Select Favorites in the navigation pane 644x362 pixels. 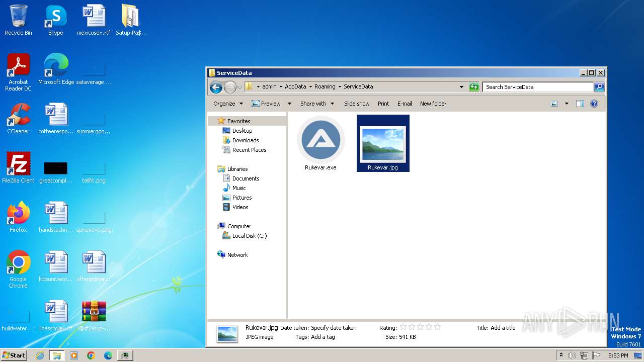238,121
